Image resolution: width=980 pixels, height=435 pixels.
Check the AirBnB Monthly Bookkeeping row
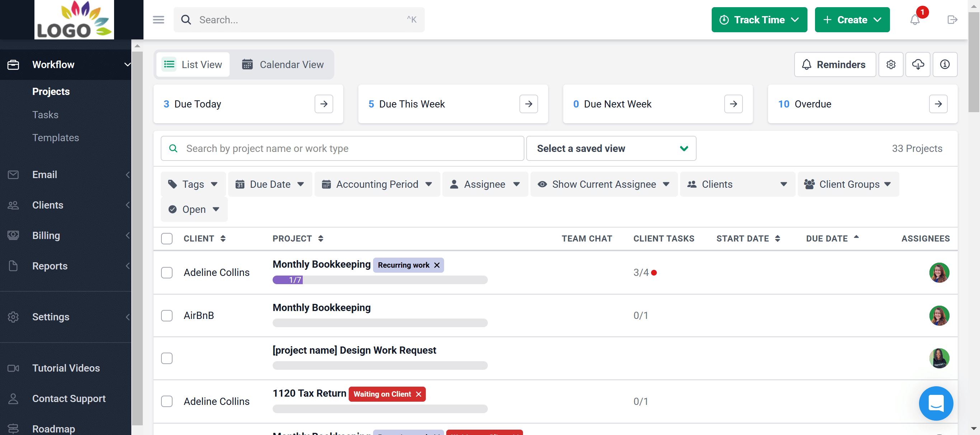pyautogui.click(x=167, y=315)
